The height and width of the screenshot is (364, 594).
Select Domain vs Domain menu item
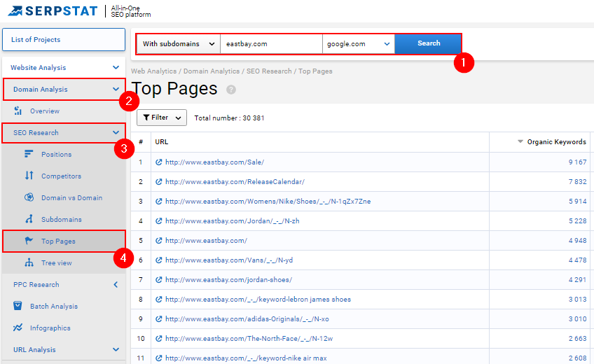pyautogui.click(x=72, y=197)
